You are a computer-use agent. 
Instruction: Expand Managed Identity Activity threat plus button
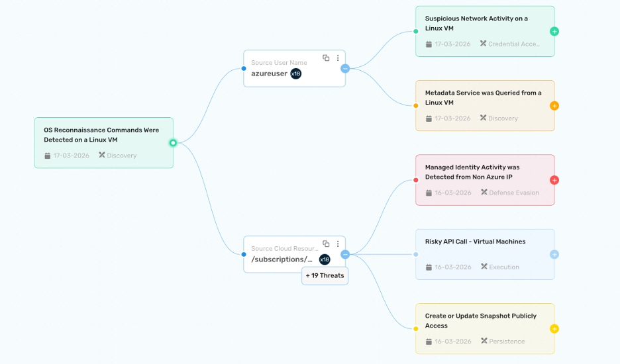[554, 180]
